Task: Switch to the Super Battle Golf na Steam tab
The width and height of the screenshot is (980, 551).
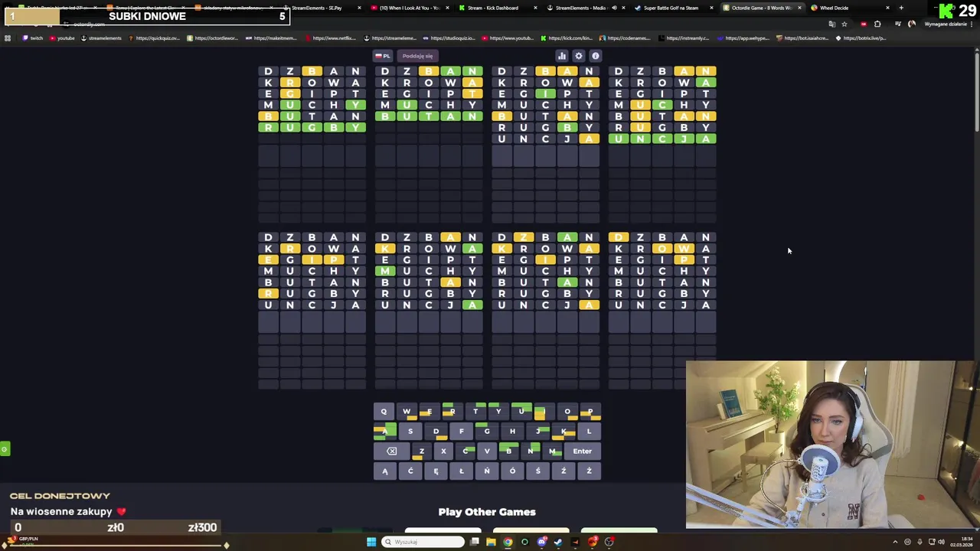Action: (x=671, y=8)
